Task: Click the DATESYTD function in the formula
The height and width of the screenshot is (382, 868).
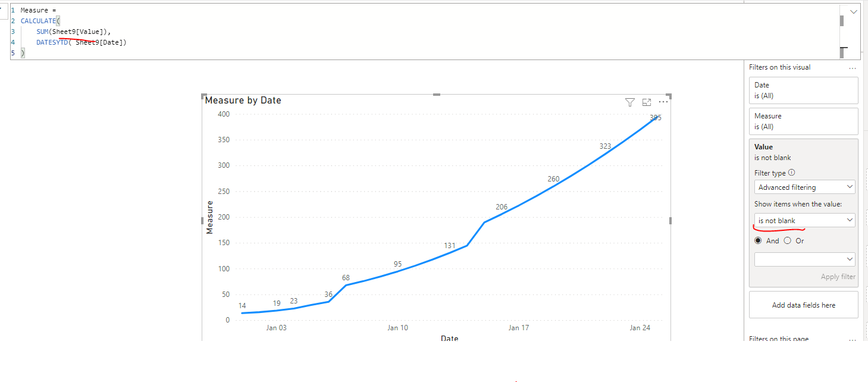Action: click(52, 42)
